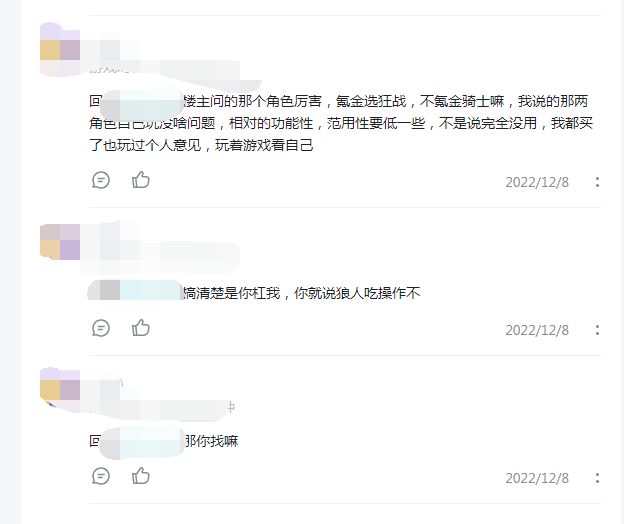Open avatar of the 那你找嘛 commenter
The height and width of the screenshot is (524, 624).
60,390
